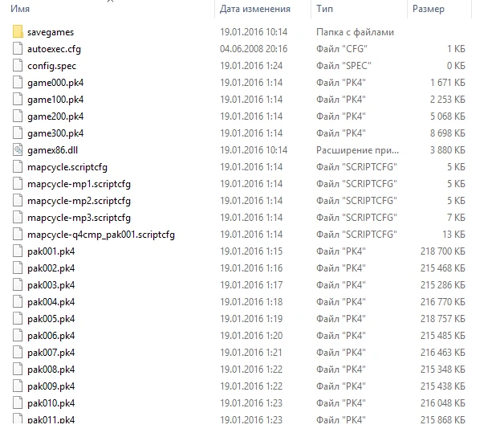Click the pak009.pk4 file icon
The width and height of the screenshot is (504, 433).
(18, 386)
